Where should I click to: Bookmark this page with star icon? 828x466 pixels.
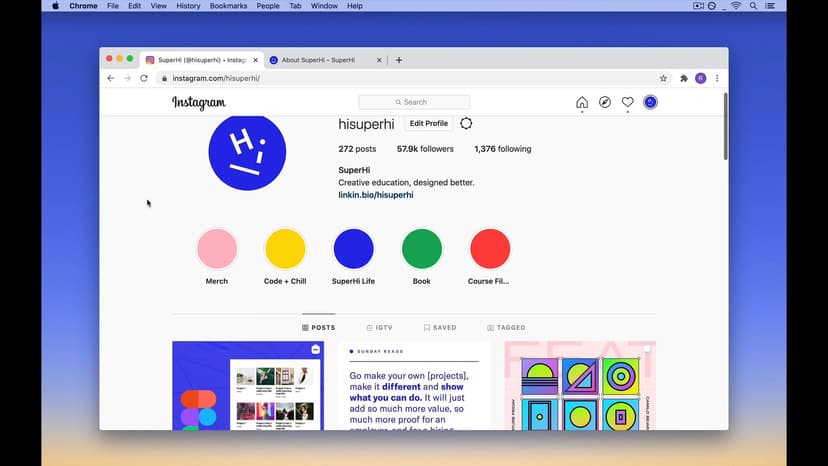(663, 78)
